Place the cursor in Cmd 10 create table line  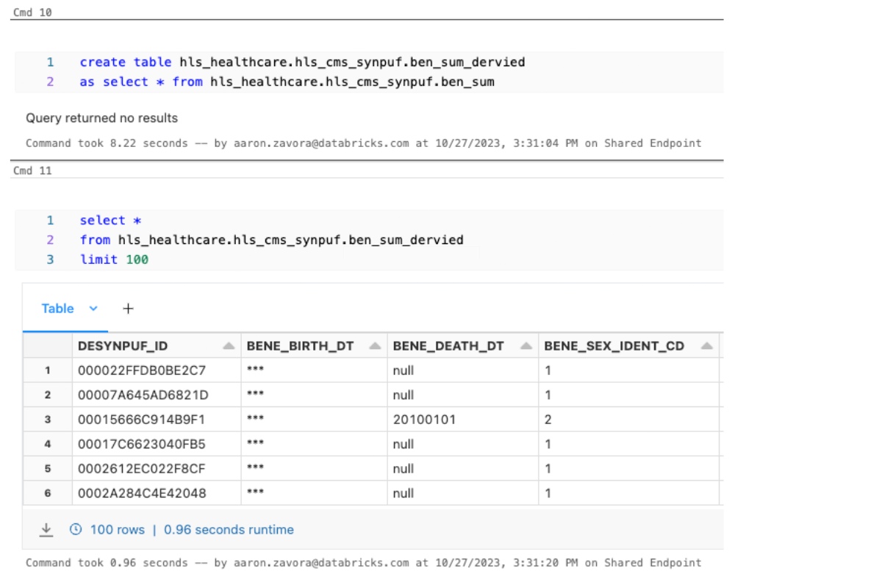click(302, 62)
